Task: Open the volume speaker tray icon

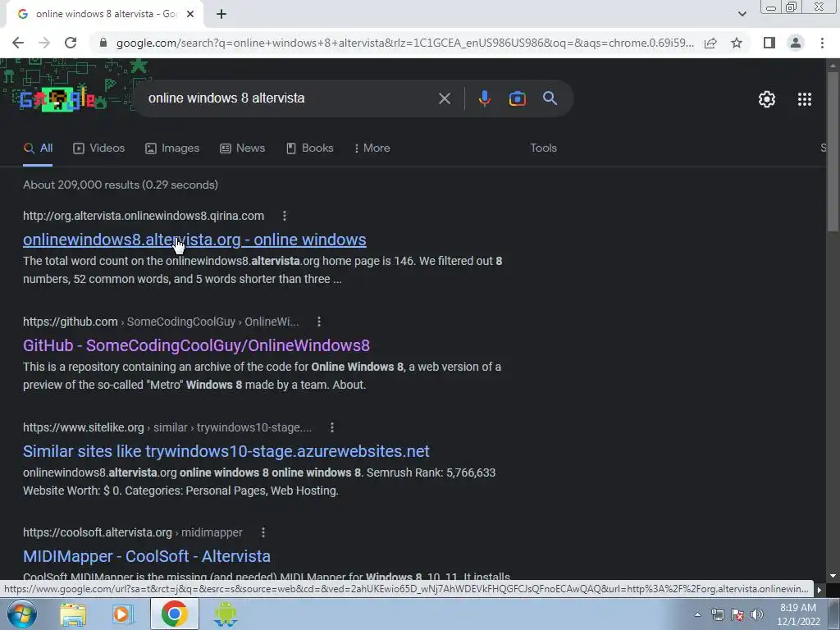Action: (x=757, y=614)
